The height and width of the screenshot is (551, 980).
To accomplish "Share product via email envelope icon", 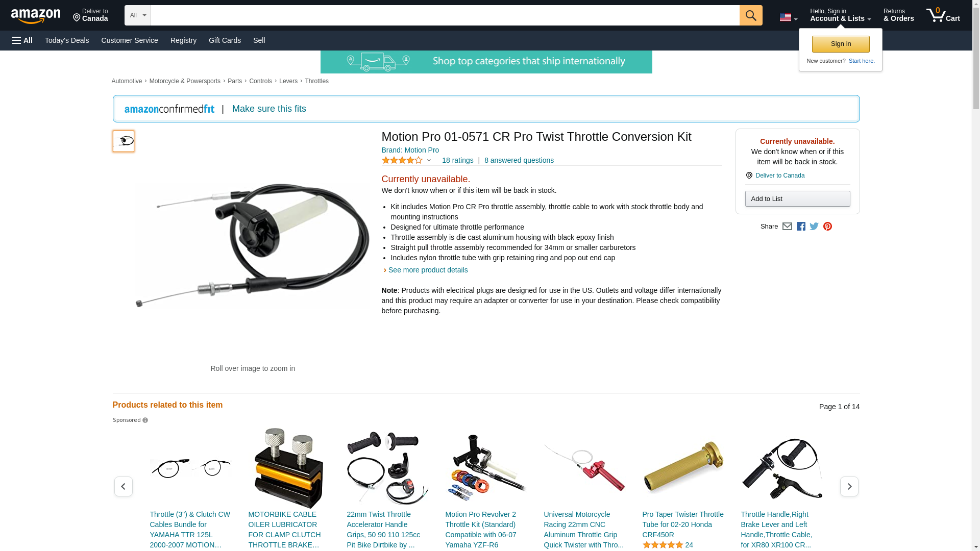I will point(787,227).
